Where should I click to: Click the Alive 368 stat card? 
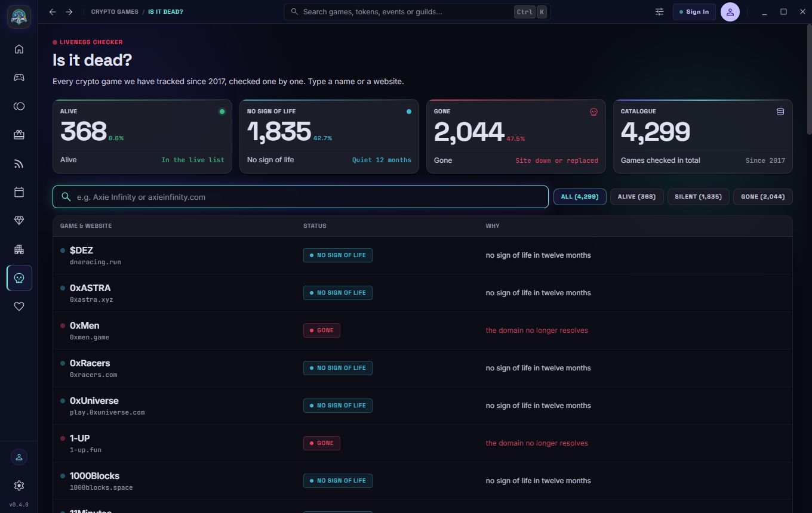tap(142, 137)
